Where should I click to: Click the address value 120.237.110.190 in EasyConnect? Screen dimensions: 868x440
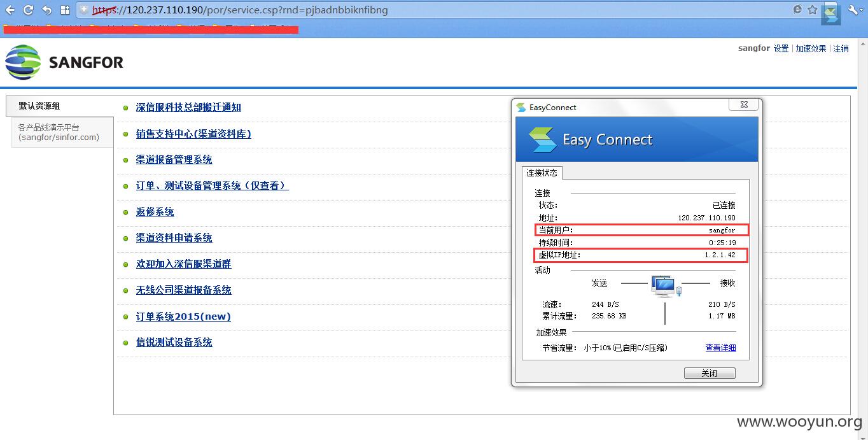click(706, 218)
